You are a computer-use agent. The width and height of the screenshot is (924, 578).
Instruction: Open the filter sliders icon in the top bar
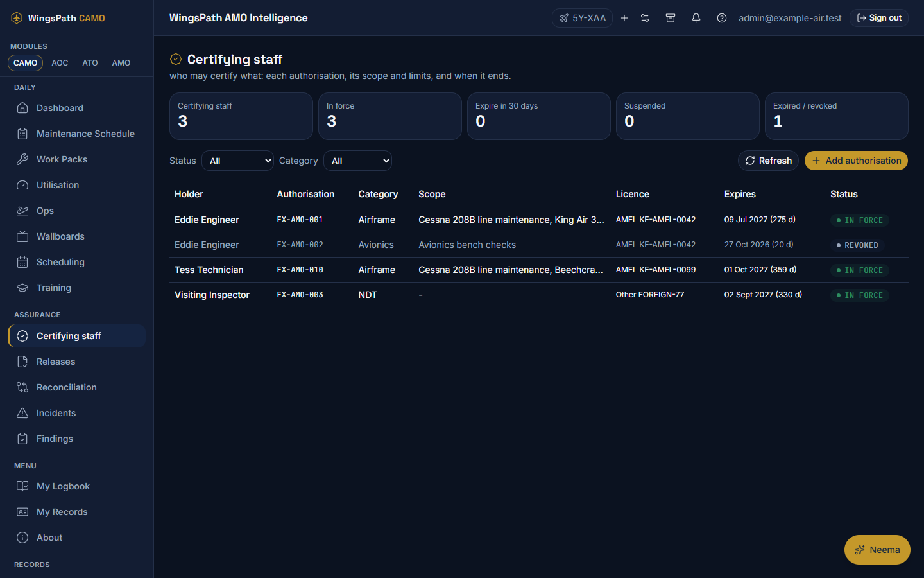(645, 18)
